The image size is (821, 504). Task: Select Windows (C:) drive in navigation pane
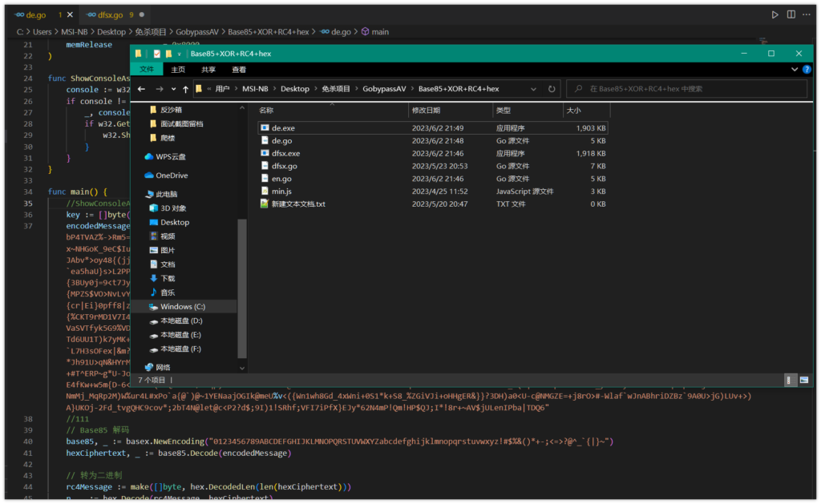184,307
